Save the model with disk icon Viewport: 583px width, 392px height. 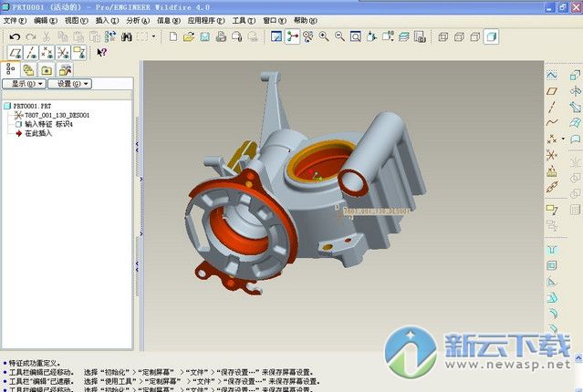(205, 36)
